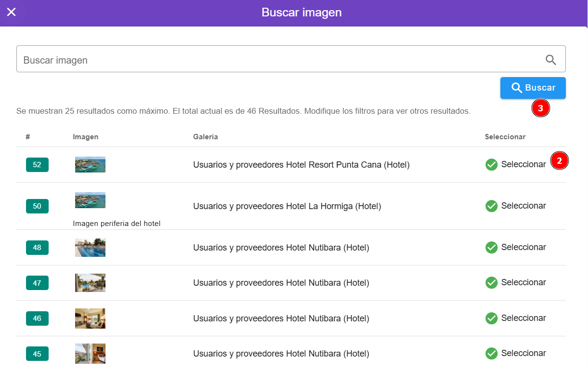Click green check icon for image 45
This screenshot has height=371, width=588.
tap(491, 354)
